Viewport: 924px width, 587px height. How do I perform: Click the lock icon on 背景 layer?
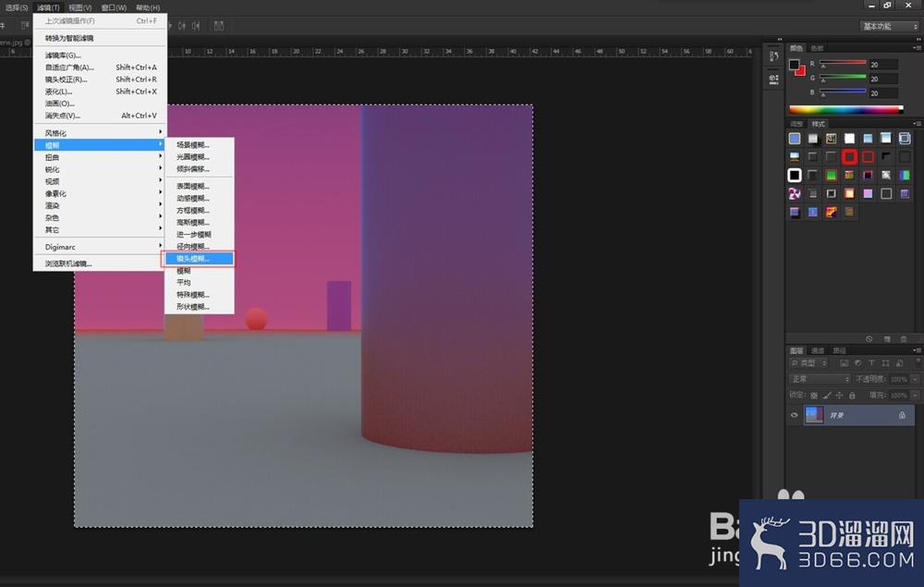coord(902,415)
